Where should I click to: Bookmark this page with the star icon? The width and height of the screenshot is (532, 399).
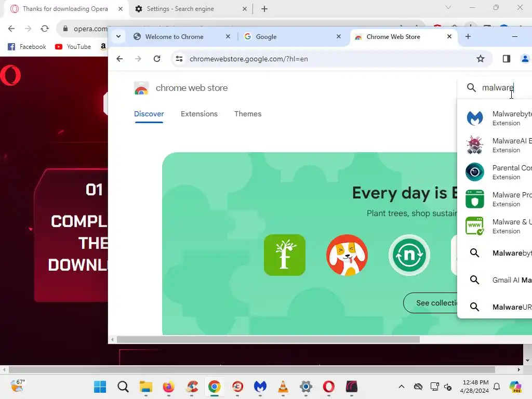pyautogui.click(x=481, y=59)
